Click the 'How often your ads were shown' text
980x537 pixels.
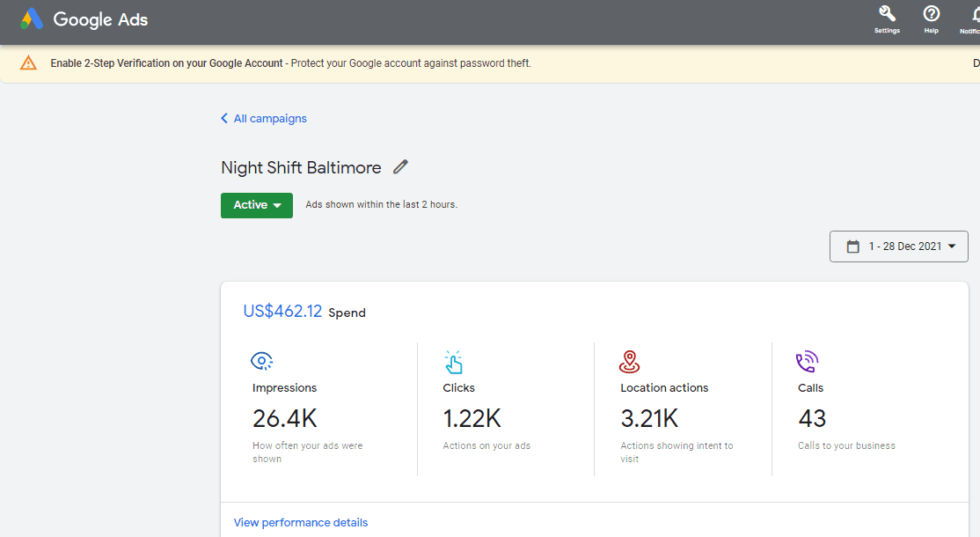[x=308, y=452]
